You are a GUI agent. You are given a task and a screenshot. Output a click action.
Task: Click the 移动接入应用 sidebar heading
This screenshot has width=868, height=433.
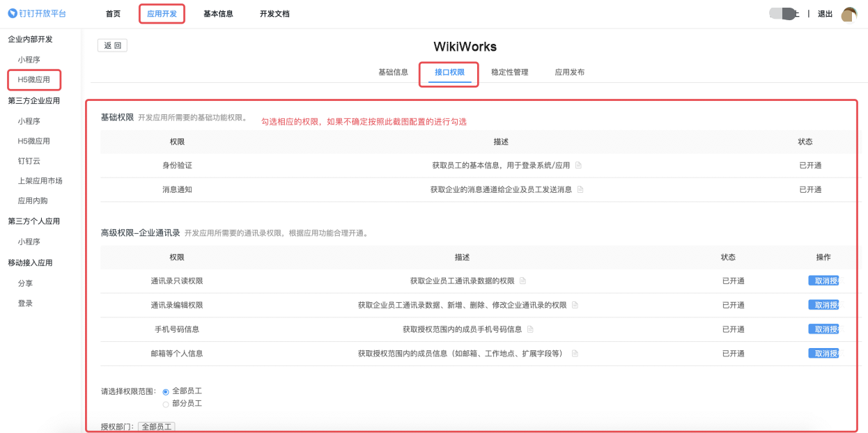click(x=30, y=263)
